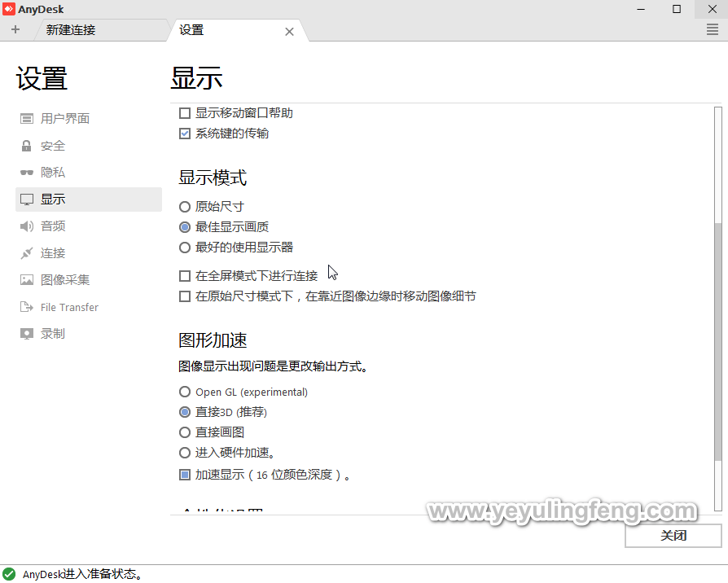Viewport: 728px width, 583px height.
Task: Minimize the AnyDesk window
Action: click(641, 9)
